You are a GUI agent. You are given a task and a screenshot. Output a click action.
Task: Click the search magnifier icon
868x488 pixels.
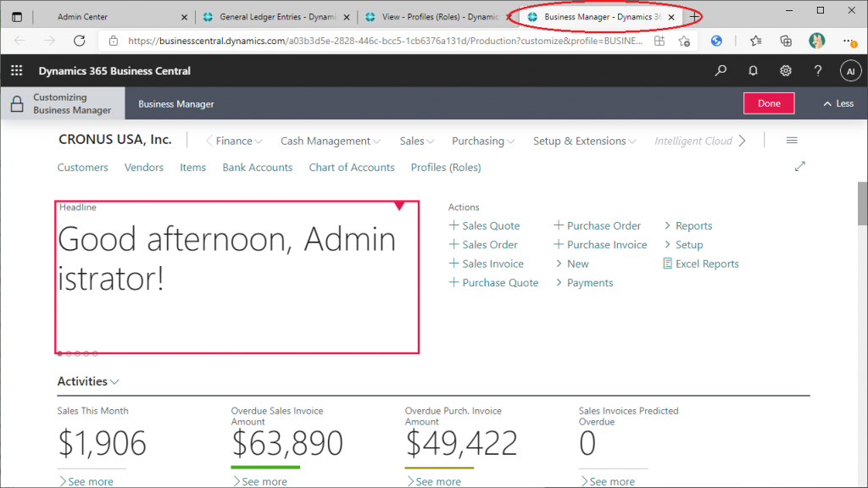[721, 71]
